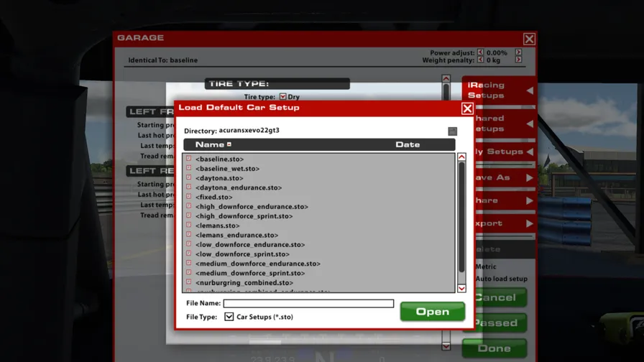Click the file icon beside lemans.sto

coord(188,225)
